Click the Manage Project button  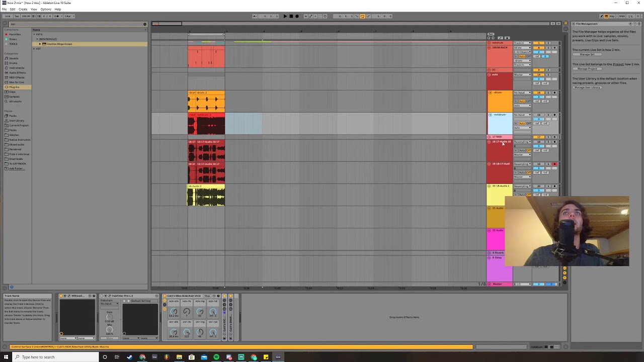coord(587,69)
